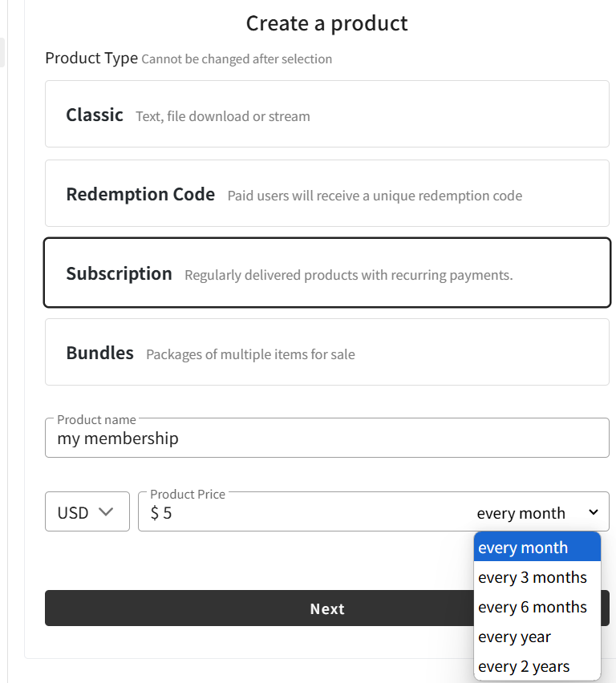Click the "Create a product" heading
The width and height of the screenshot is (616, 683).
(x=326, y=23)
